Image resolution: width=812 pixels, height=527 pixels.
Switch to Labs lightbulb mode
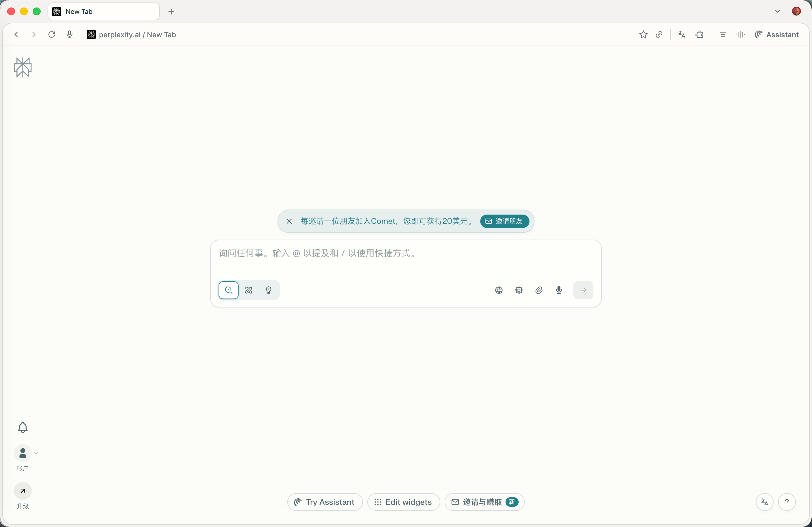click(x=269, y=290)
